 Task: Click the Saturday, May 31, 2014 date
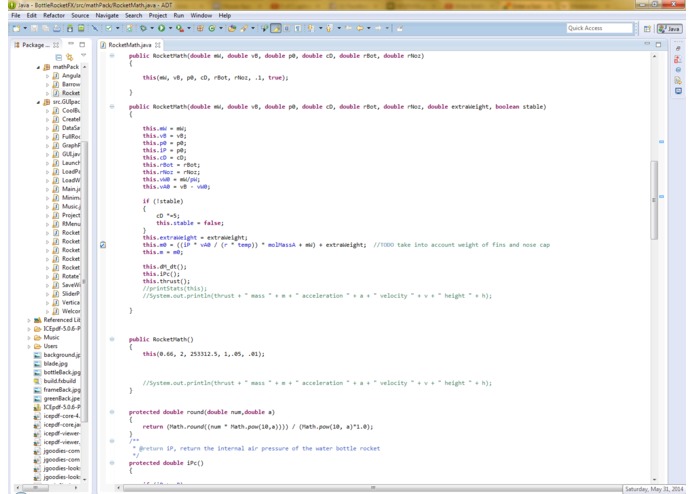(654, 489)
